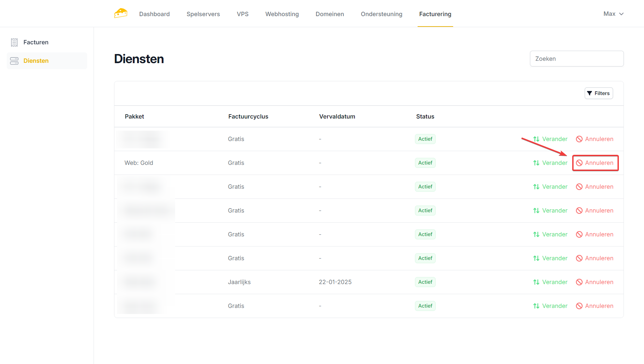This screenshot has width=644, height=364.
Task: Open Ondersteuning in the top navigation
Action: pos(381,14)
